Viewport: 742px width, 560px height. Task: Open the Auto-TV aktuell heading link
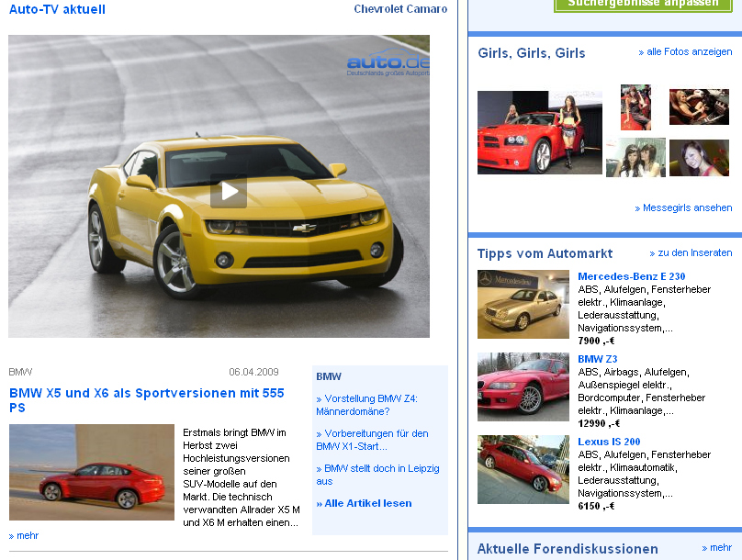tap(57, 9)
